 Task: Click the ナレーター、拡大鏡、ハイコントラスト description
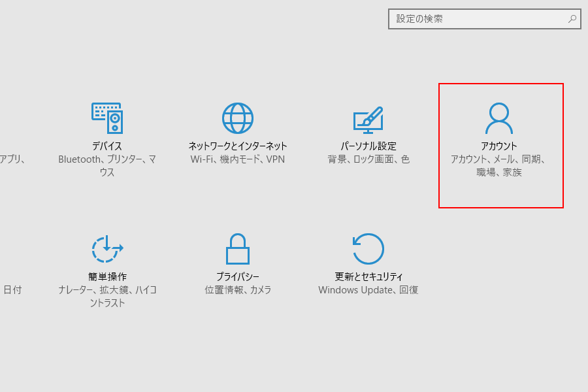pyautogui.click(x=107, y=297)
